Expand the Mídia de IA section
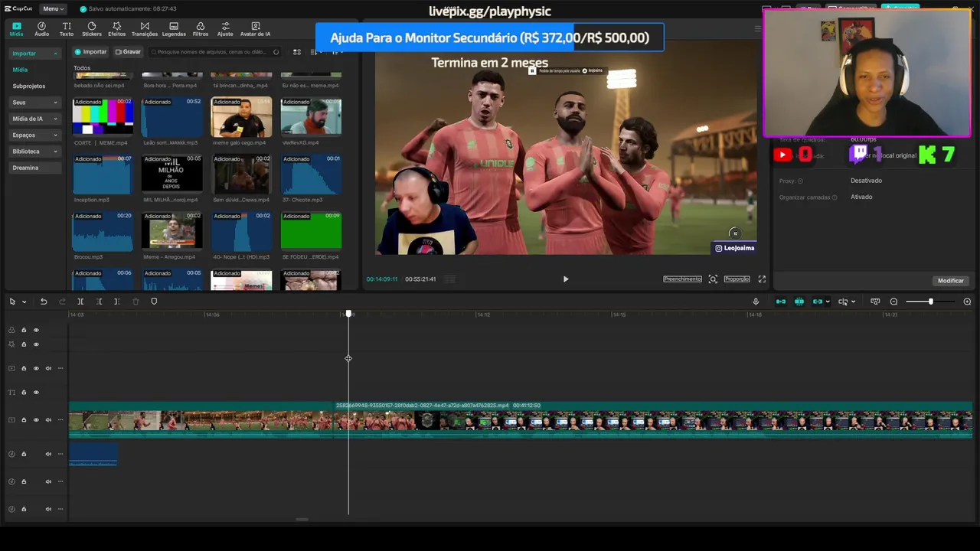980x551 pixels. 34,119
